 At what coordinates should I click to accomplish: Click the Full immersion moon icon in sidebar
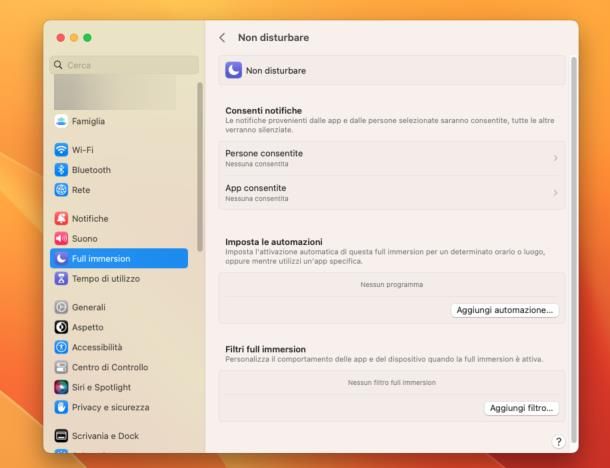(61, 258)
